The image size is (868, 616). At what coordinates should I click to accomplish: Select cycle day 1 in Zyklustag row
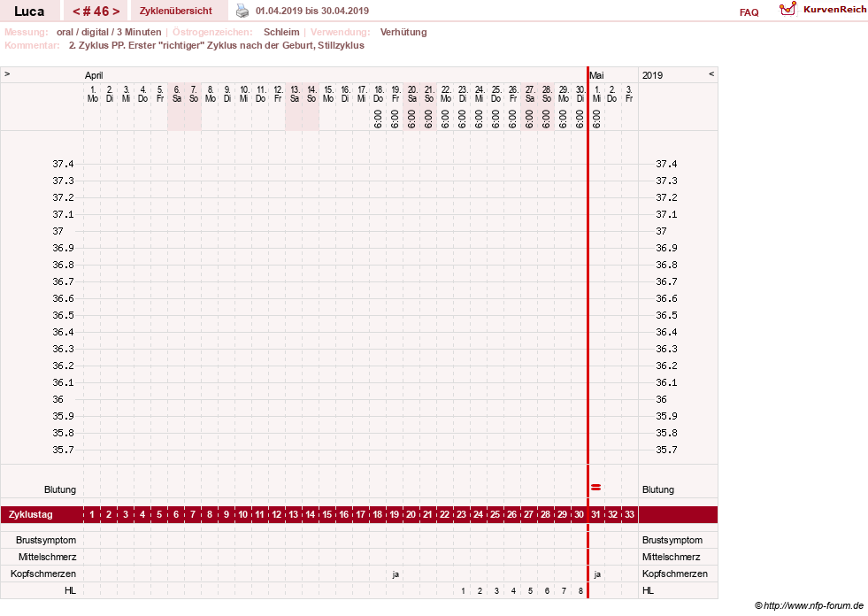pyautogui.click(x=92, y=514)
